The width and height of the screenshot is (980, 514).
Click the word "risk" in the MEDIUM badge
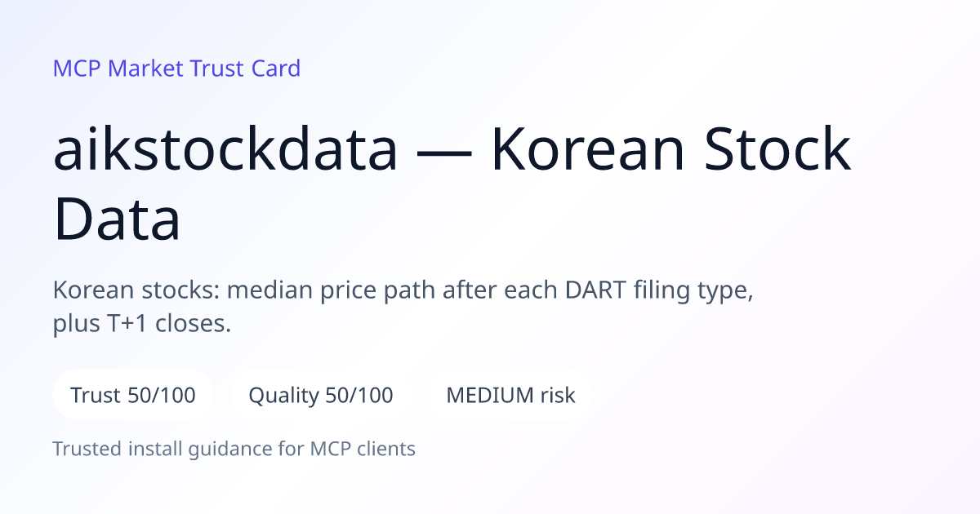[x=557, y=395]
